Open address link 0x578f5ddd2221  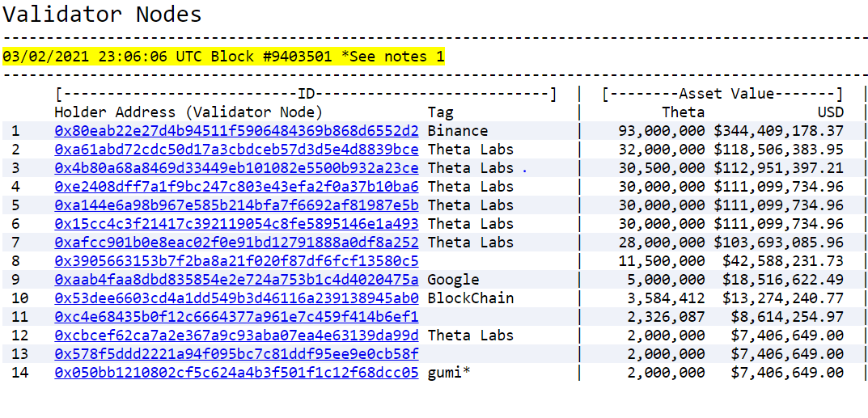236,354
